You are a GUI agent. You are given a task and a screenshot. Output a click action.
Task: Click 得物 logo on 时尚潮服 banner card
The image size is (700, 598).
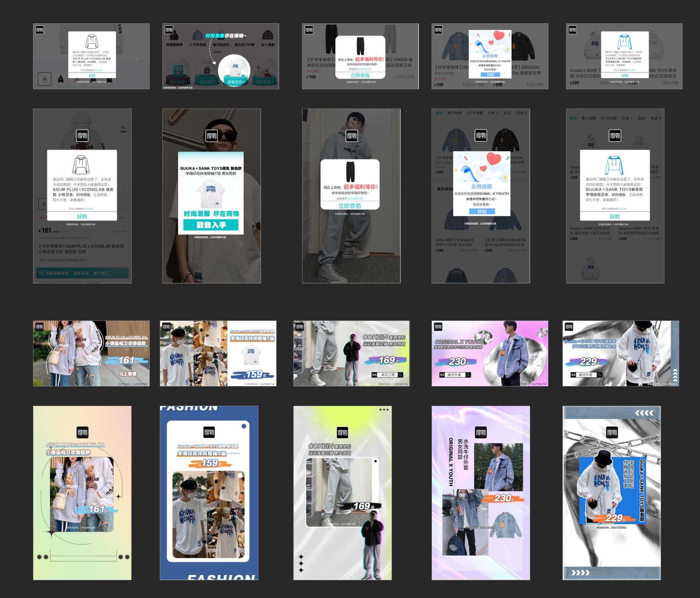[169, 30]
